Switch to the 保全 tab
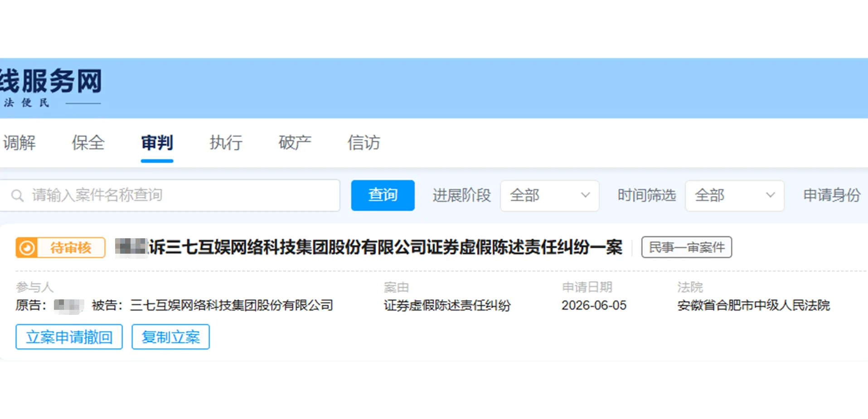The width and height of the screenshot is (868, 419). click(88, 143)
